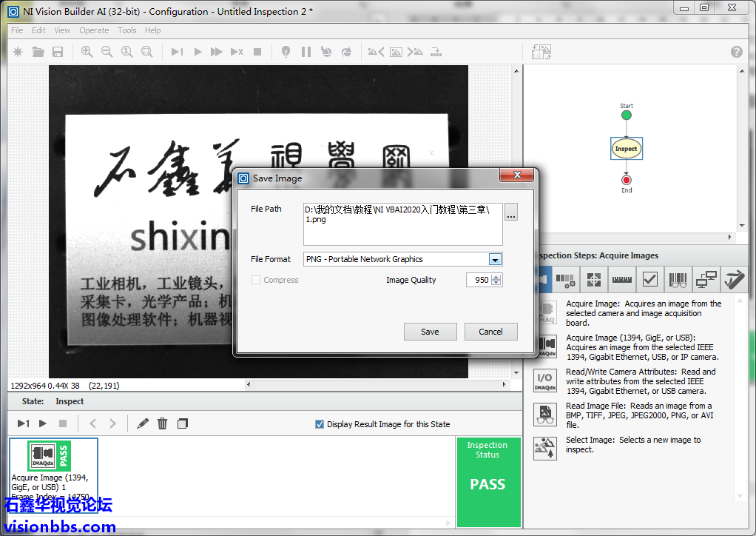The width and height of the screenshot is (756, 536).
Task: Click the pencil edit step icon
Action: (x=143, y=423)
